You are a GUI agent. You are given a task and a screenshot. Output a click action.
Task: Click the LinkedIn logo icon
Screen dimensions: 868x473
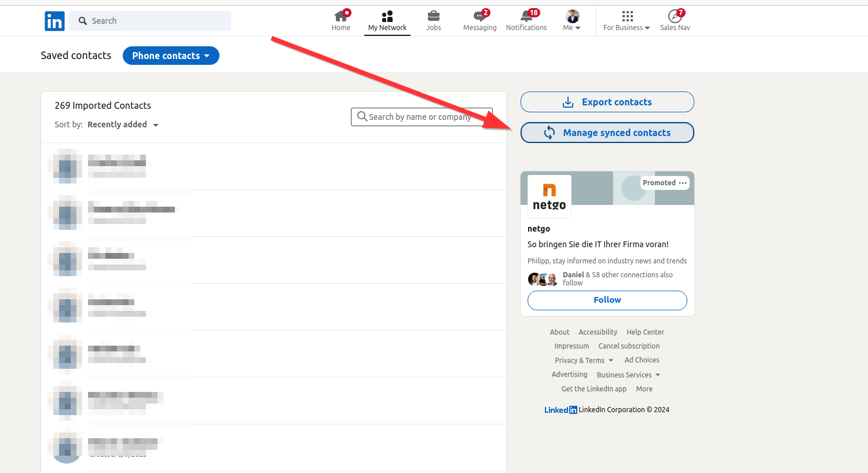(x=54, y=21)
